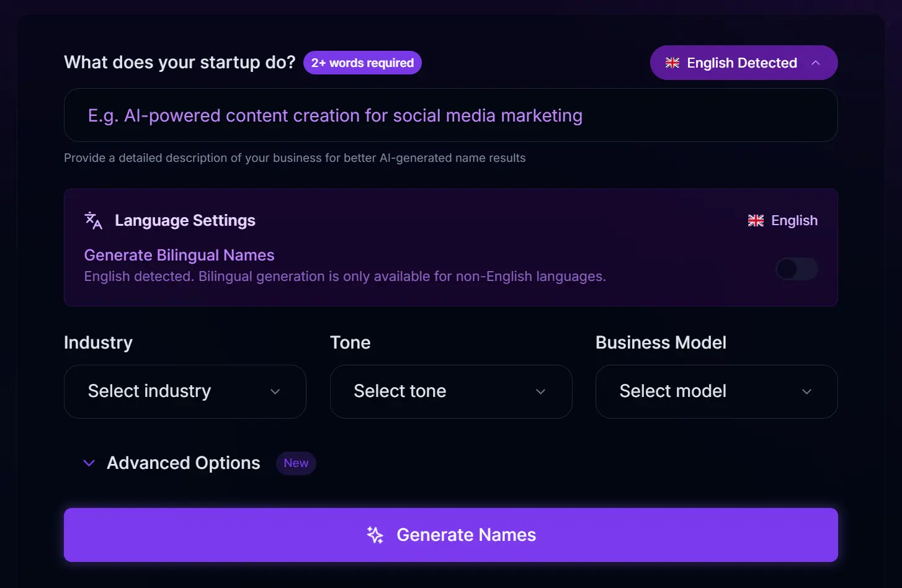902x588 pixels.
Task: Click the translate icon in Language Settings
Action: pos(93,220)
